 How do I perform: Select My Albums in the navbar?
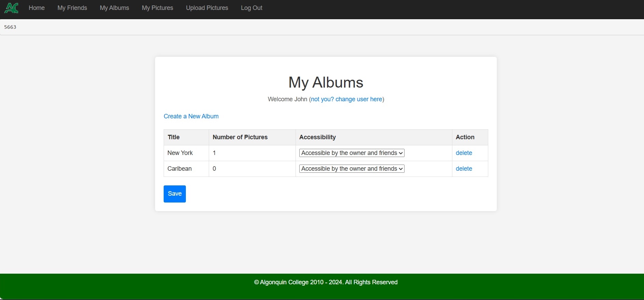point(114,8)
